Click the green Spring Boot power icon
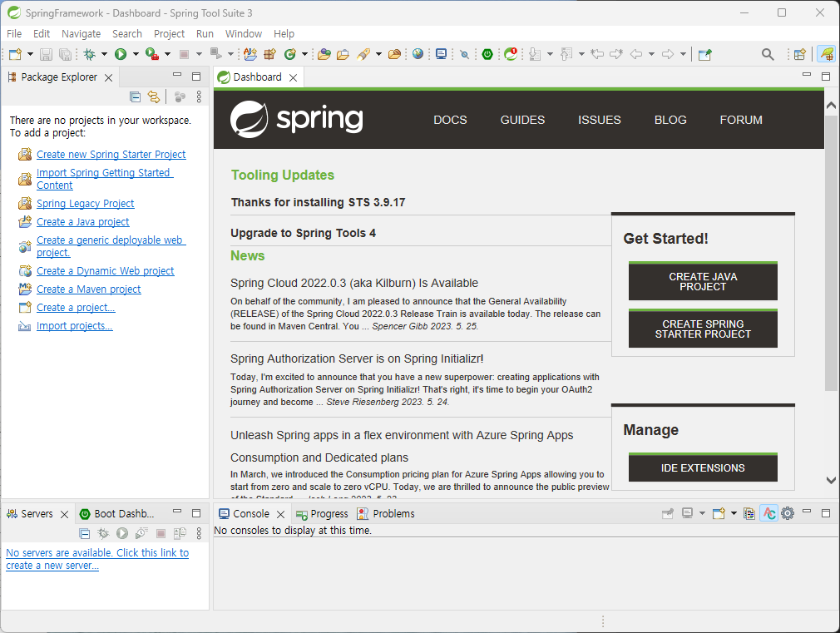Screen dimensions: 840x633 [x=487, y=54]
